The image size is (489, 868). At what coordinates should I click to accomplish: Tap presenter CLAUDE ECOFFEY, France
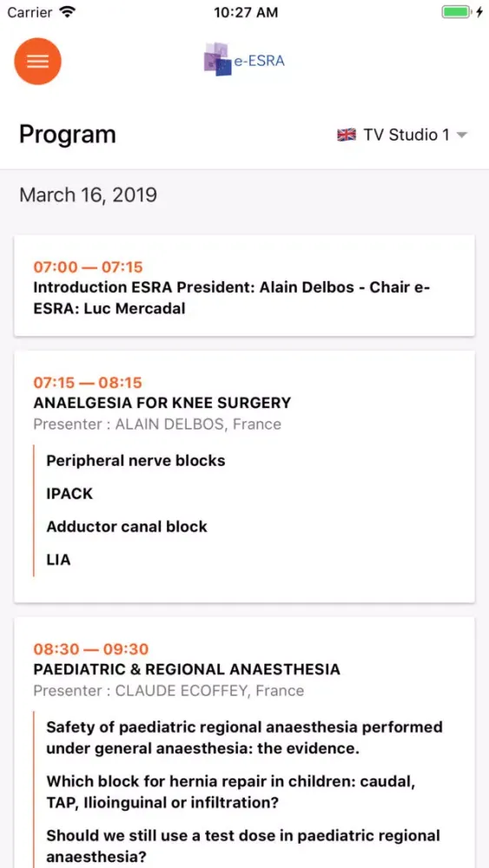[169, 691]
